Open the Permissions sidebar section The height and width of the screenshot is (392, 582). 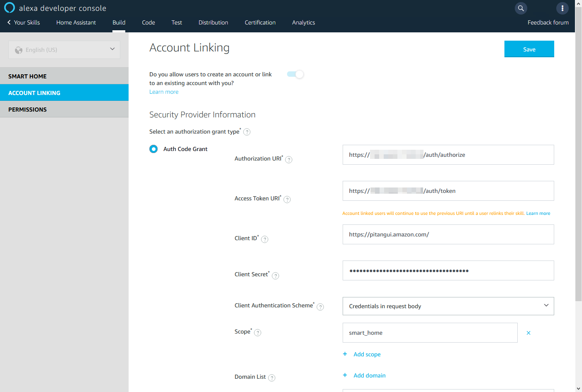tap(64, 109)
